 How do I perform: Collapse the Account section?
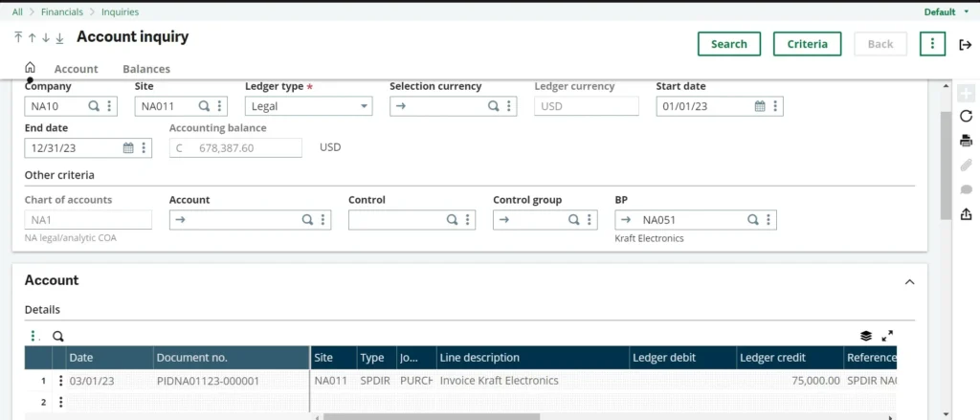pyautogui.click(x=909, y=282)
